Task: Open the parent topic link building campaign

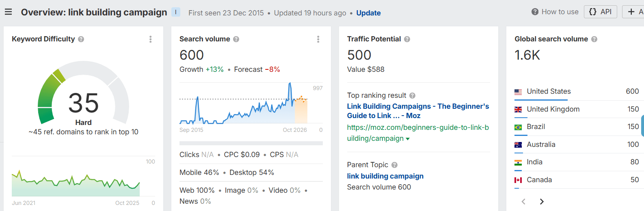Action: pyautogui.click(x=385, y=176)
